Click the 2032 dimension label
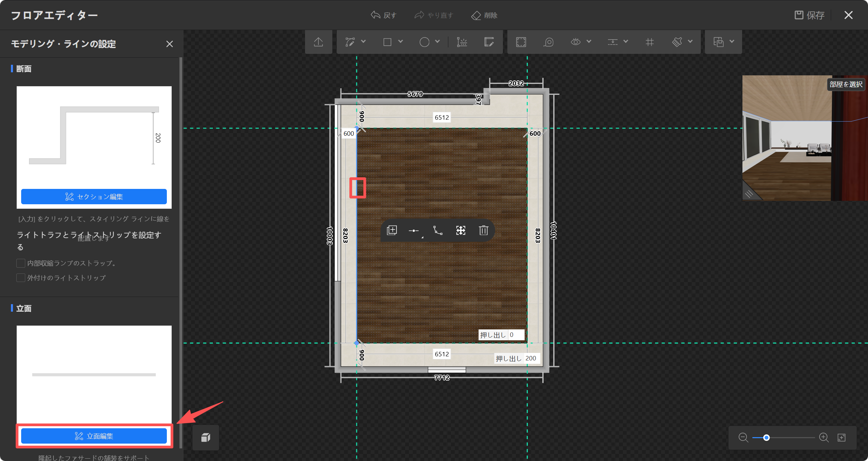Screen dimensions: 868x461 516,83
